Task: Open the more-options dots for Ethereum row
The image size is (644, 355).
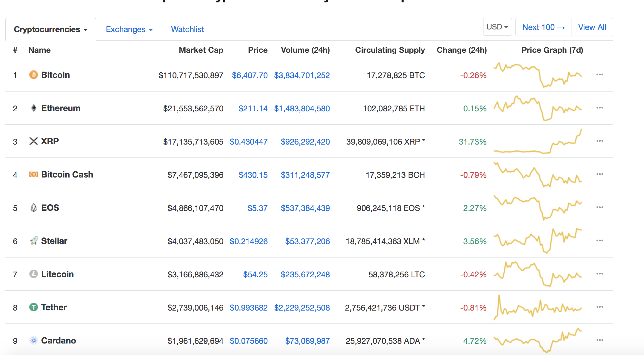Action: pos(600,108)
